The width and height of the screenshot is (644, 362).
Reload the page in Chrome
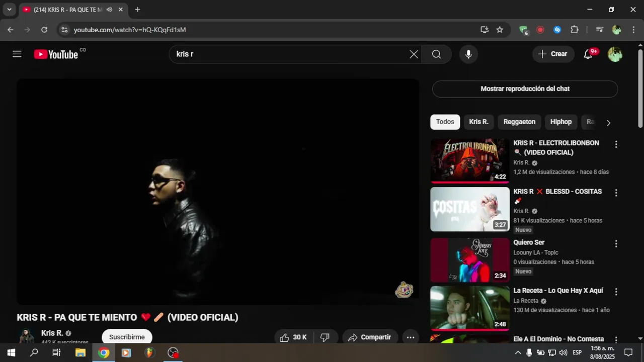point(44,30)
